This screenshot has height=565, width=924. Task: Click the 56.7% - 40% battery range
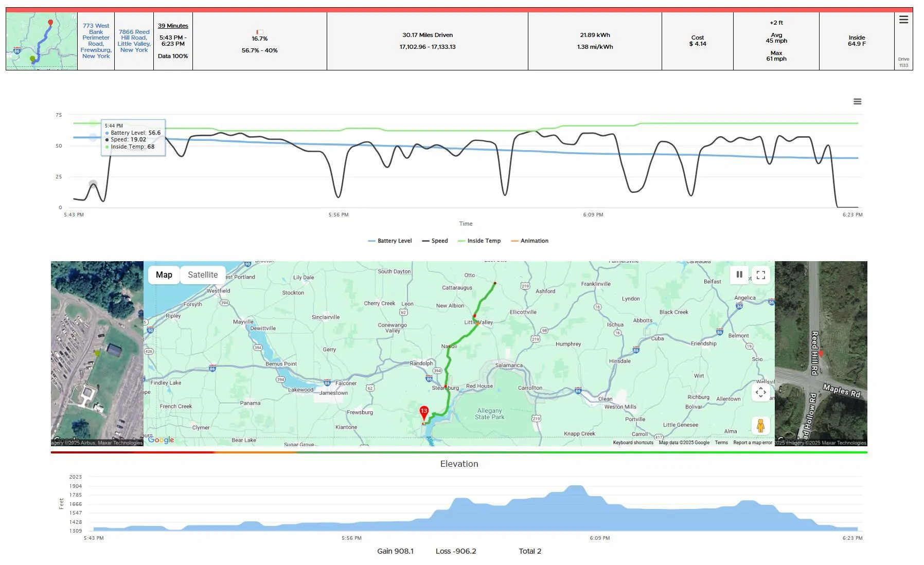(260, 50)
